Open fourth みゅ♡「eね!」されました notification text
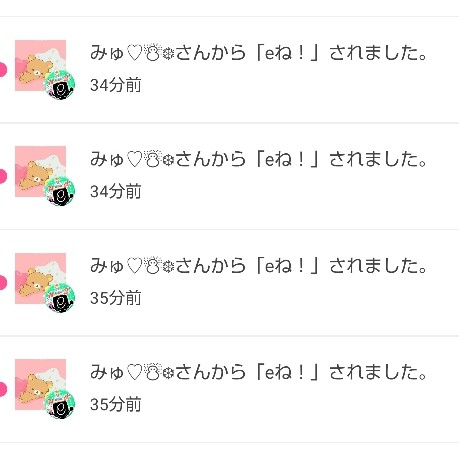This screenshot has width=459, height=459. click(x=259, y=372)
